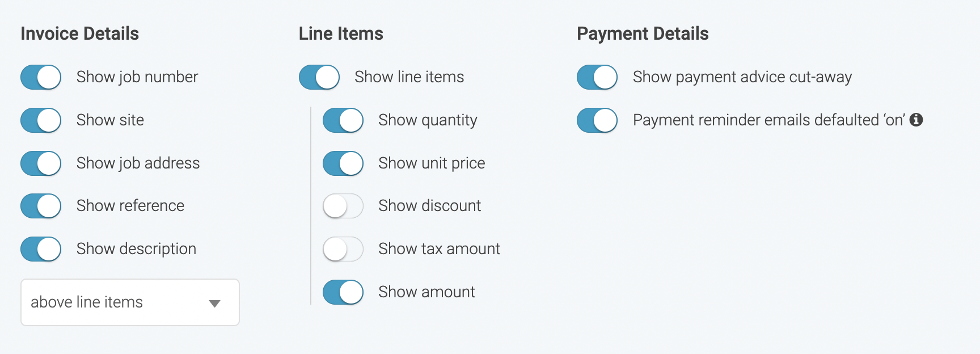980x354 pixels.
Task: Toggle off Show job number
Action: [x=41, y=77]
